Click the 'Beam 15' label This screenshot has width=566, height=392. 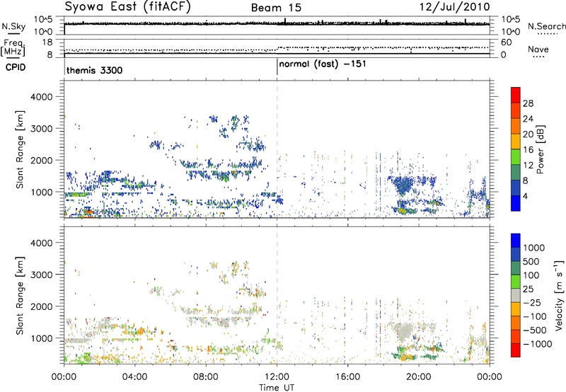pos(276,8)
